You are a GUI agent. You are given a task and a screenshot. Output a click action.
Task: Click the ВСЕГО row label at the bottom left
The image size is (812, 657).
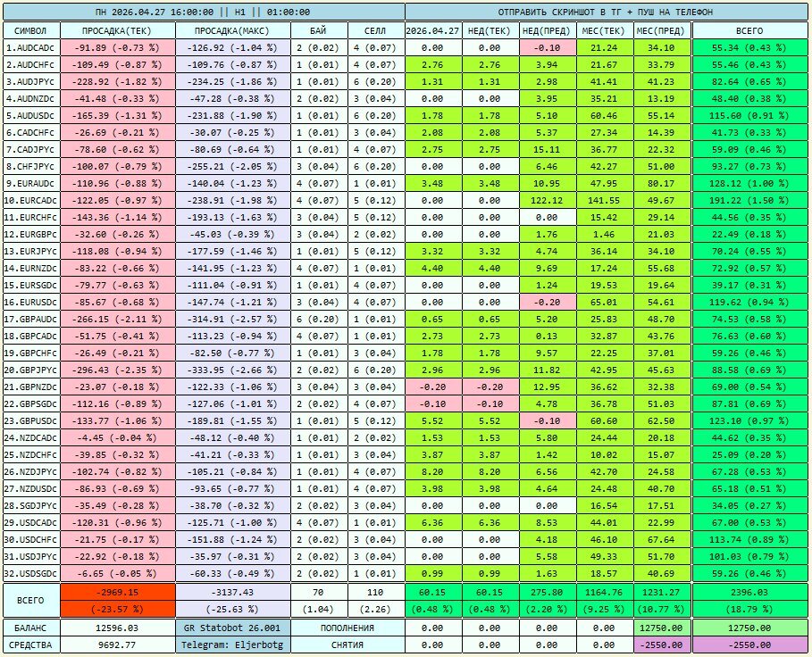[x=31, y=601]
